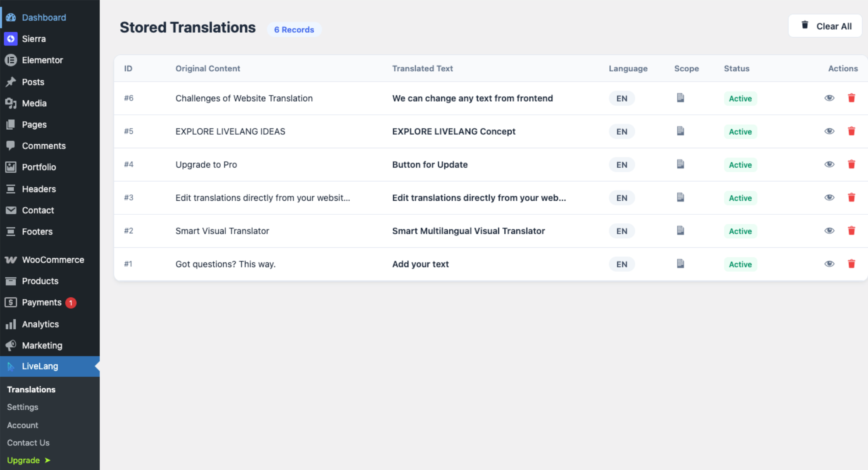Click the translated text We can change any text from frontend
Image resolution: width=868 pixels, height=470 pixels.
coord(472,98)
